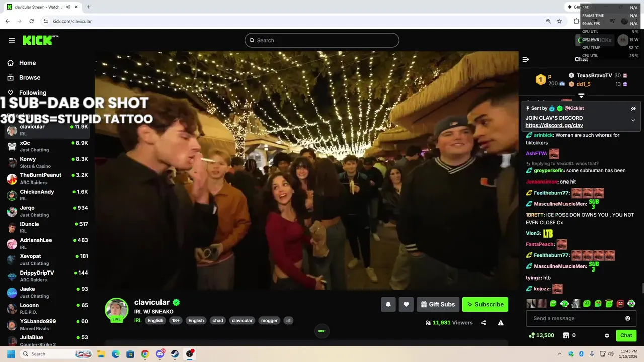
Task: Select the chad tag
Action: click(x=218, y=320)
